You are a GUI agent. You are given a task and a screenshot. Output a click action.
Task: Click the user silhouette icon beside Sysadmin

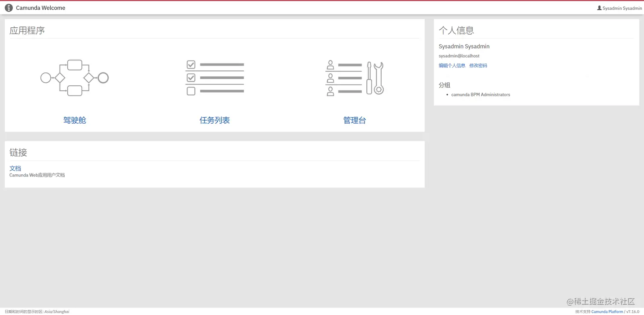coord(599,8)
